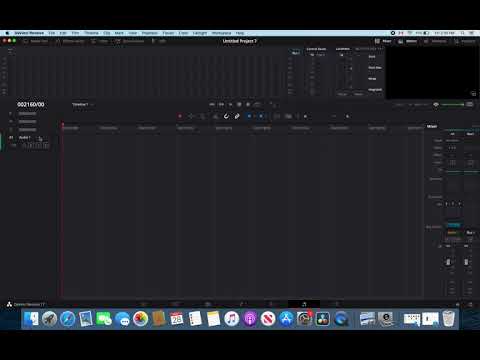
Task: Open the Media Pool panel
Action: click(36, 41)
